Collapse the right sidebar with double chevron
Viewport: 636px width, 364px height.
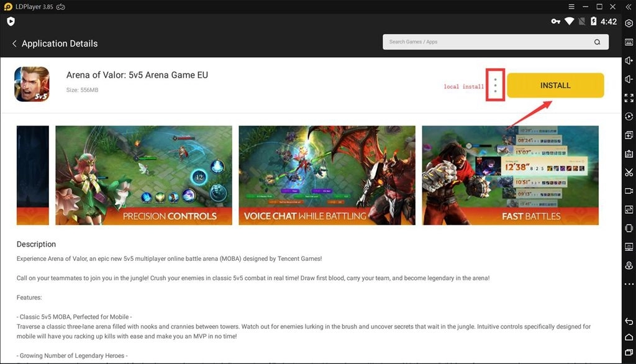[x=629, y=7]
